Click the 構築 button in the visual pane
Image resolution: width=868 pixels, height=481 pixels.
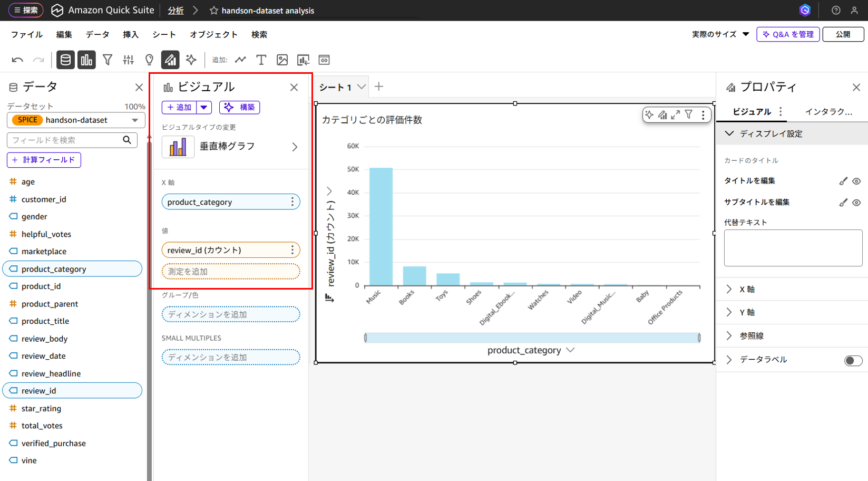click(240, 108)
